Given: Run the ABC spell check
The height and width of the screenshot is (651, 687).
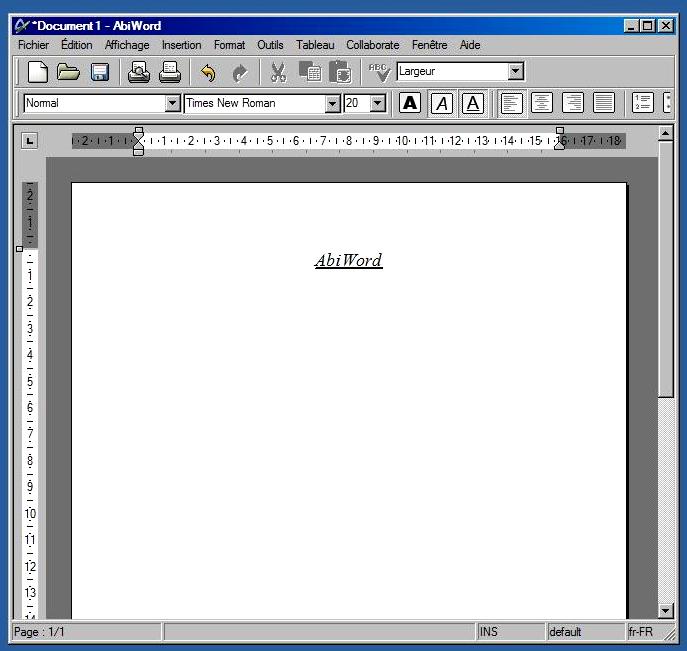Looking at the screenshot, I should coord(379,72).
